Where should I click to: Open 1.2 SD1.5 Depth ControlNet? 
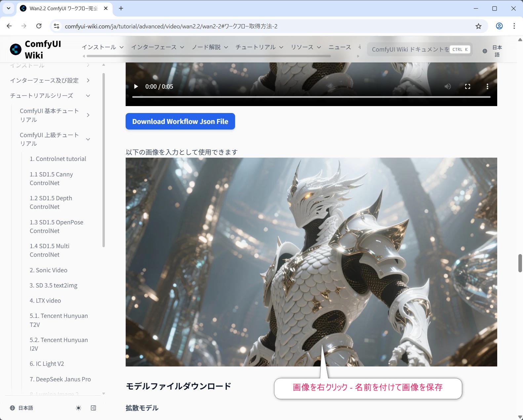point(51,202)
